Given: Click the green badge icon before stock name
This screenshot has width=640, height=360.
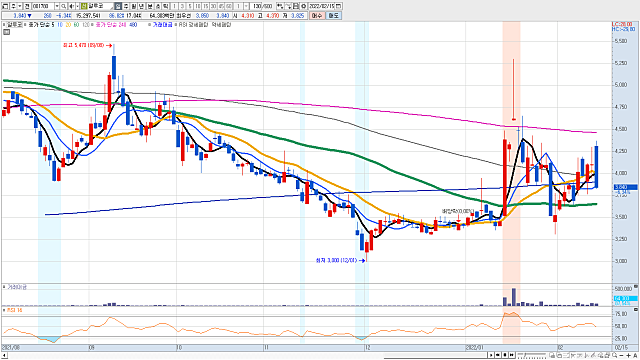Looking at the screenshot, I should [84, 6].
